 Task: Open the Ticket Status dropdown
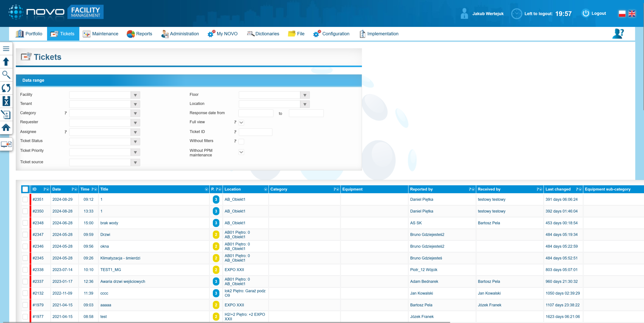click(135, 142)
